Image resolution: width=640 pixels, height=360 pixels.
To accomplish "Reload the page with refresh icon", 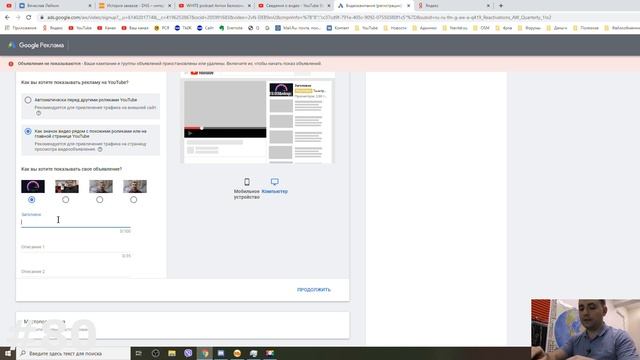I will (x=29, y=18).
